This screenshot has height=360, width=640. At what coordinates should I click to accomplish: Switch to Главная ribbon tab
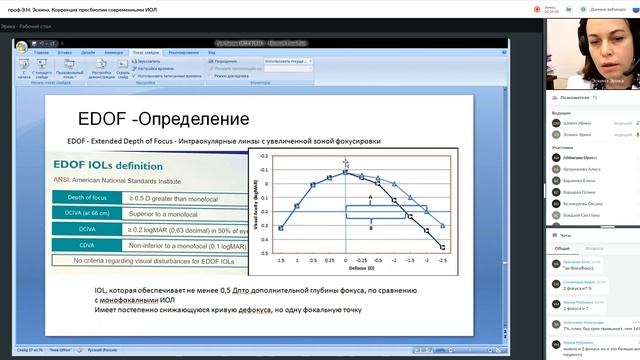41,53
